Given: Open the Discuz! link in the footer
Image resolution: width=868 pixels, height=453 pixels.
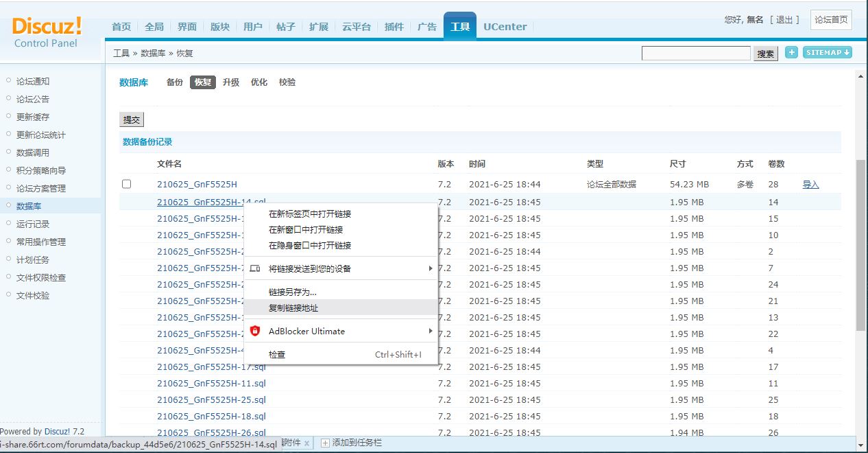Looking at the screenshot, I should [57, 432].
